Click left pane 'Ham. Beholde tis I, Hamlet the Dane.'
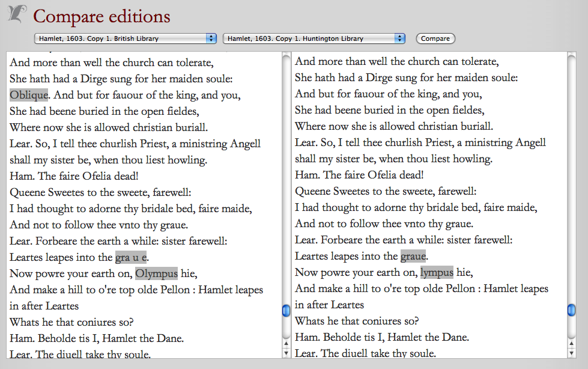This screenshot has width=588, height=369. tap(96, 338)
